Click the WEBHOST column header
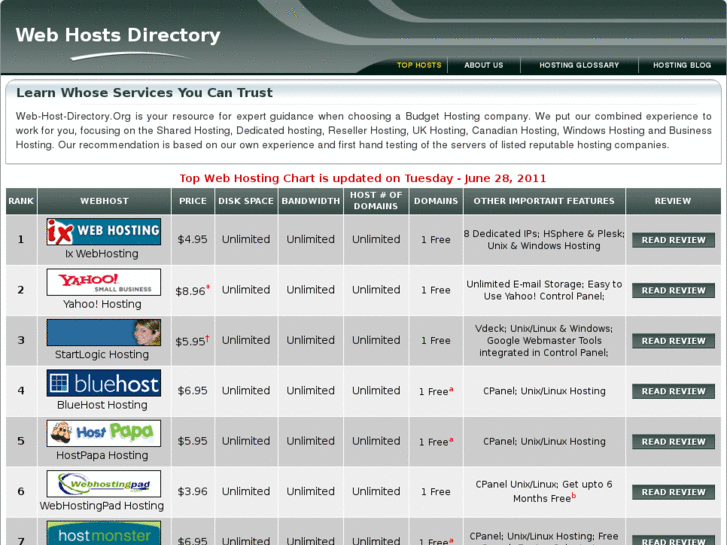The width and height of the screenshot is (727, 545). pyautogui.click(x=104, y=201)
